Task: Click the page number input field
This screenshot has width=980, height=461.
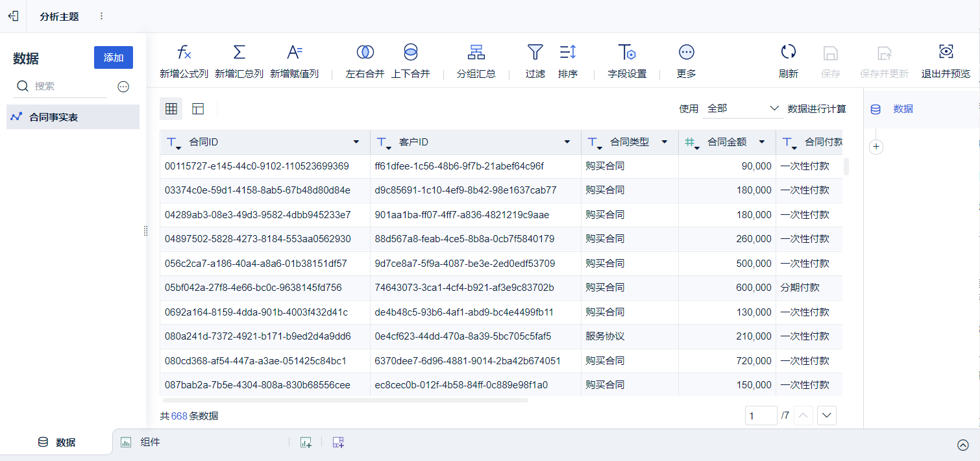Action: point(761,416)
